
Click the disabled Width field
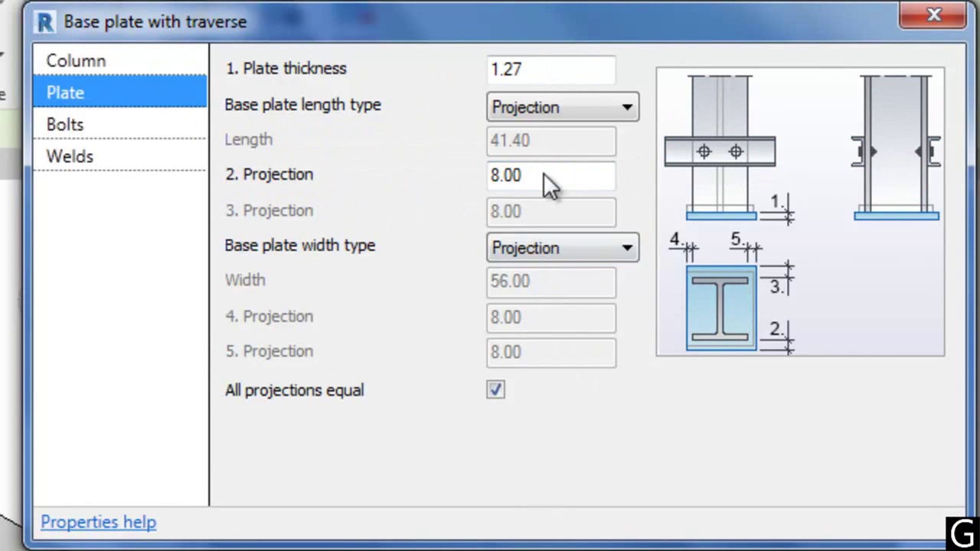(x=550, y=281)
